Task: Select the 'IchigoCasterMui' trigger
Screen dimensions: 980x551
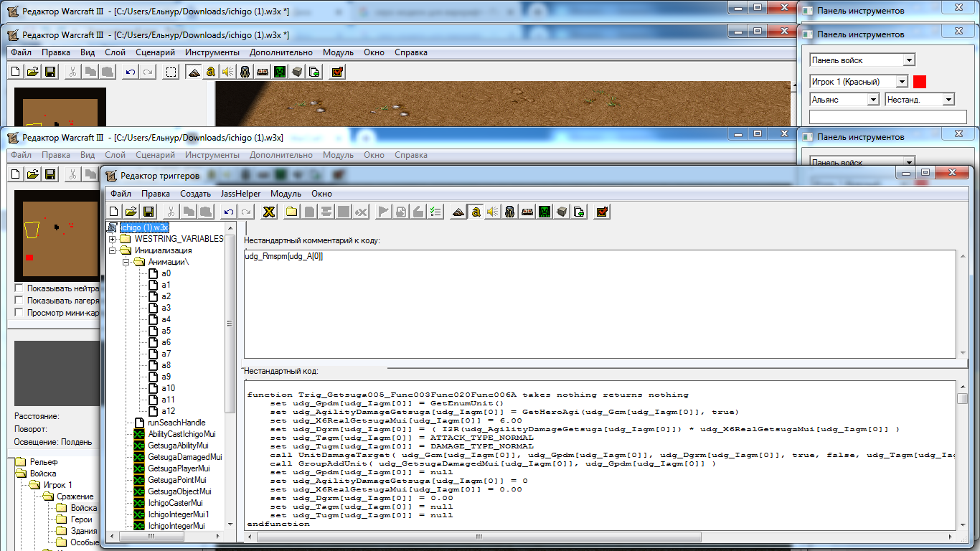Action: [x=176, y=503]
